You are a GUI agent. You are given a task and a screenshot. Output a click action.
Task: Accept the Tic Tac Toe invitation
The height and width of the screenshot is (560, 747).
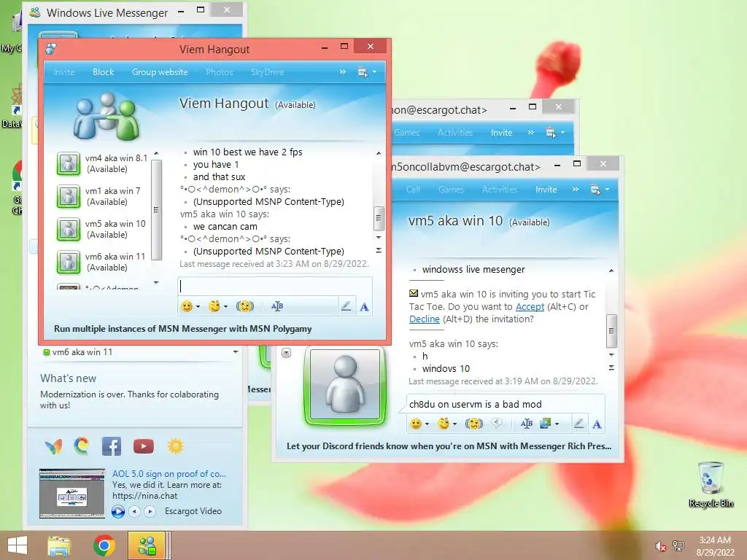point(530,307)
